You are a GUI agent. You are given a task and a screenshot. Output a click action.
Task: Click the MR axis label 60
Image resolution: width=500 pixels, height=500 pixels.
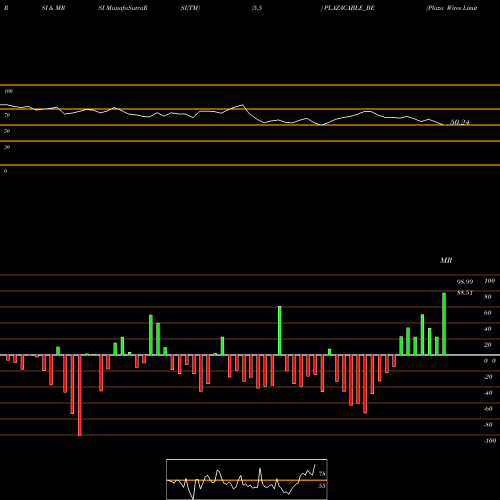(x=488, y=313)
